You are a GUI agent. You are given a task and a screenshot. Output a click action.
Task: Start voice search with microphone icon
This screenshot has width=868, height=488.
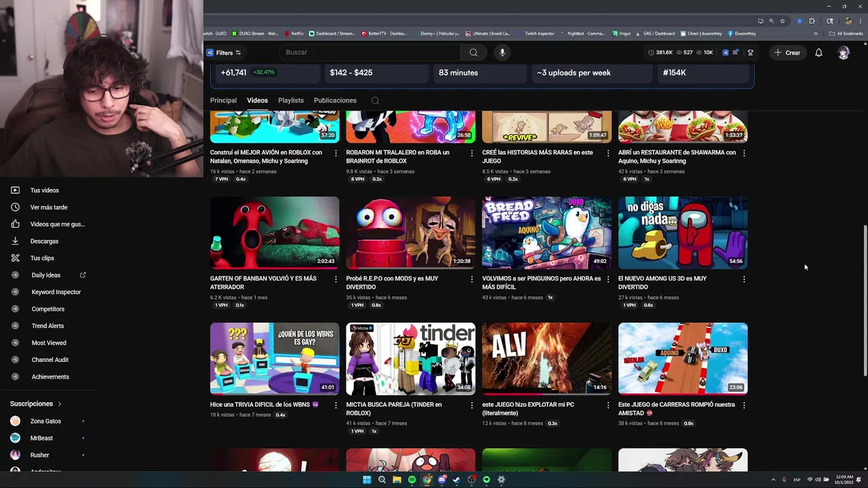point(502,52)
